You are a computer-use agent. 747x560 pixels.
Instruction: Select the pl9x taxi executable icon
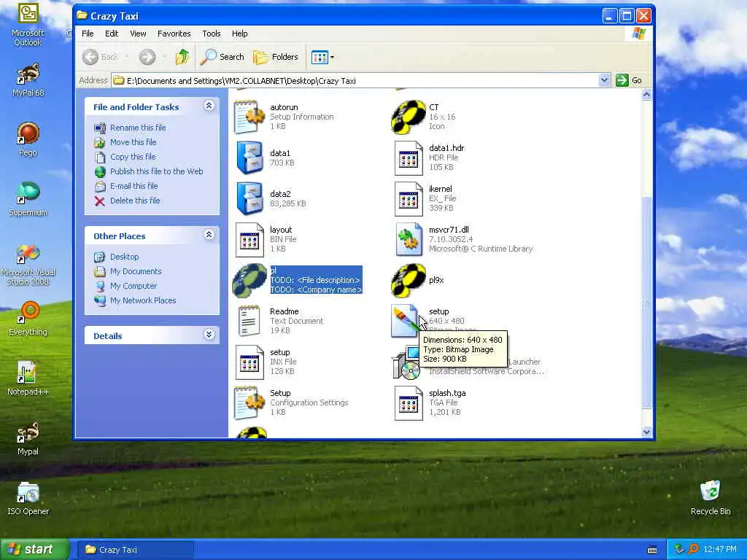[x=409, y=281]
